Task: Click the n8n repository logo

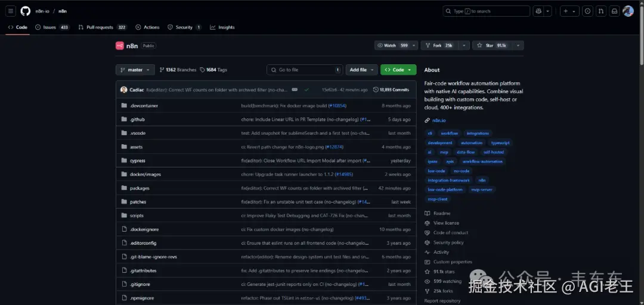Action: coord(119,45)
